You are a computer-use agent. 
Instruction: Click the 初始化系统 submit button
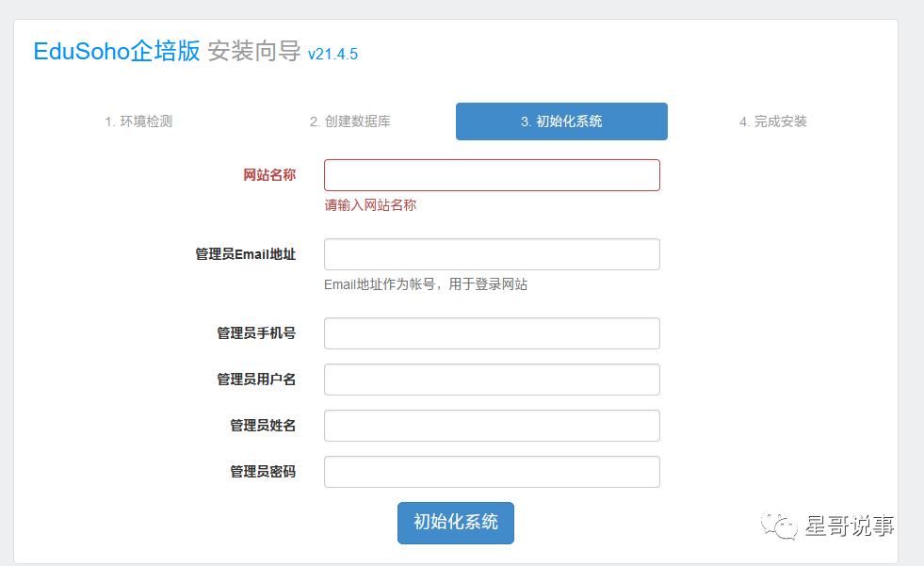455,523
